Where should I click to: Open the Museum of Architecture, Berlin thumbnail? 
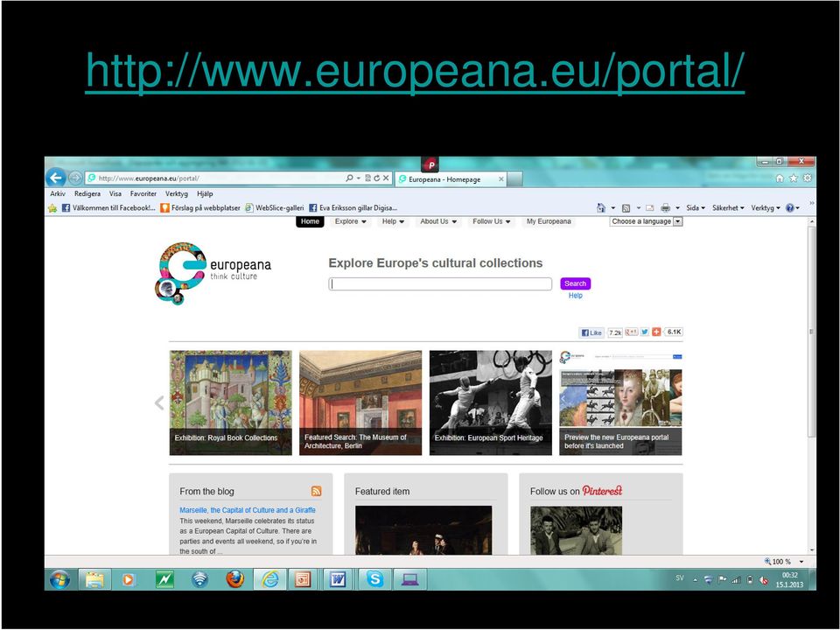tap(360, 402)
